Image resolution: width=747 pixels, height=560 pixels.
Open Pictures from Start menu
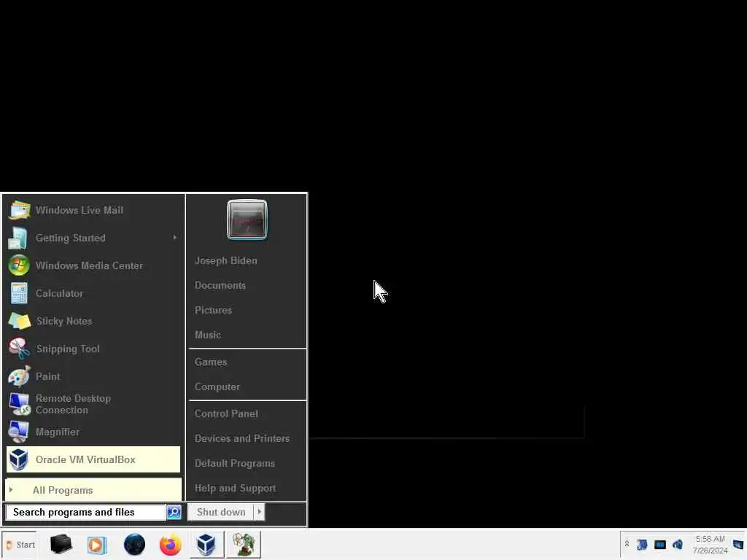[214, 310]
